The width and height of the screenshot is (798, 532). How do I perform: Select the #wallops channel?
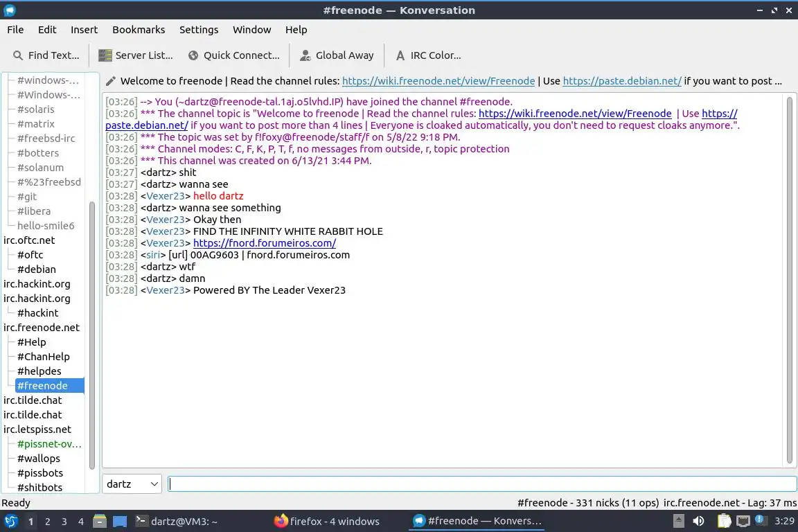[39, 459]
